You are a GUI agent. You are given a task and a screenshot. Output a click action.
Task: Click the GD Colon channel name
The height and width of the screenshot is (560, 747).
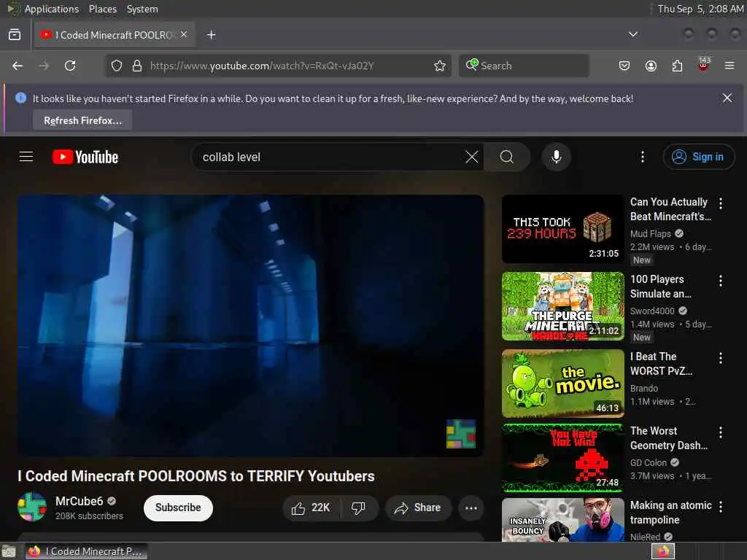pyautogui.click(x=649, y=463)
